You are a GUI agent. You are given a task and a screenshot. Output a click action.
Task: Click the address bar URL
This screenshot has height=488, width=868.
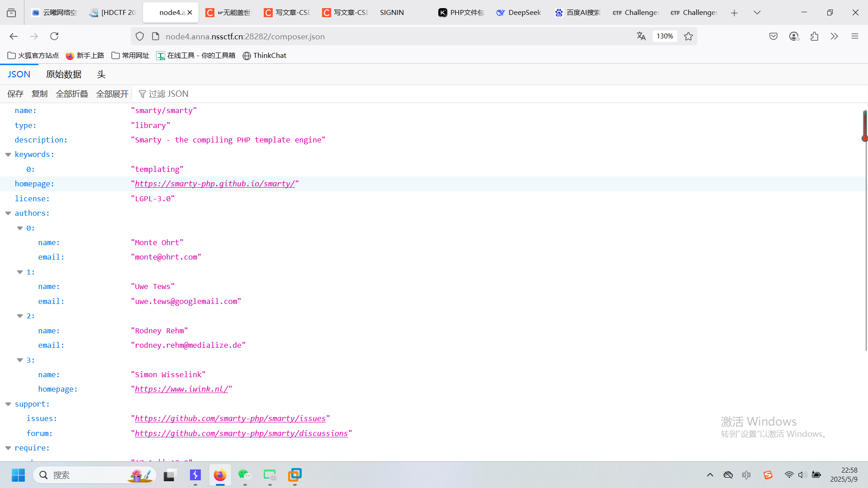pyautogui.click(x=245, y=37)
